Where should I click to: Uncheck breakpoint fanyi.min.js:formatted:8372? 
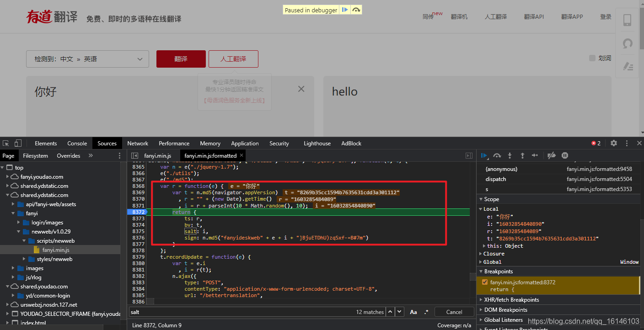(x=485, y=282)
